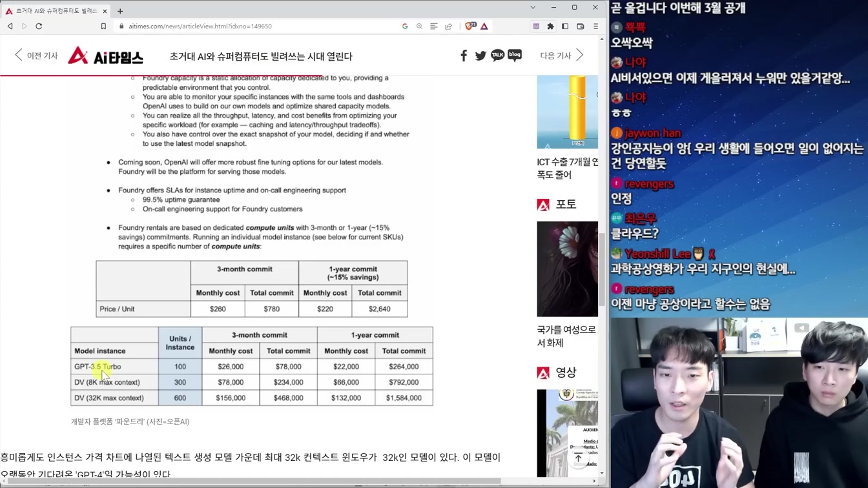Screen dimensions: 868x488
Task: Click the purple M extension icon
Action: [536, 26]
